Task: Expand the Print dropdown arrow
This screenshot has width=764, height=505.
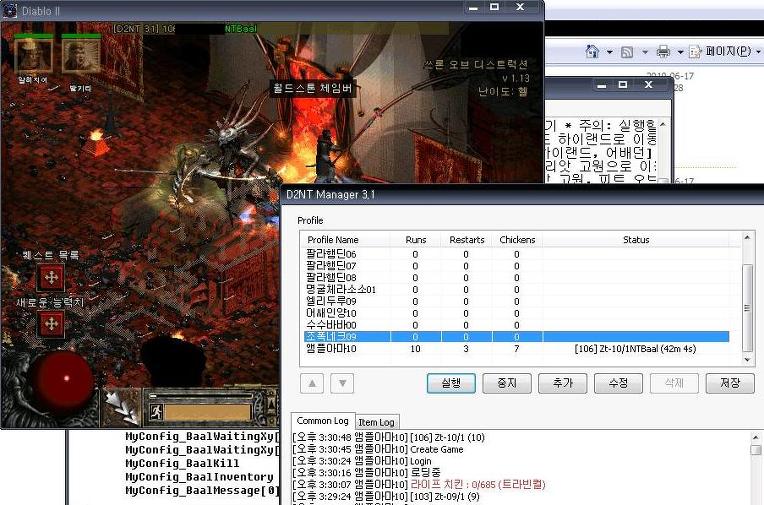Action: 680,51
